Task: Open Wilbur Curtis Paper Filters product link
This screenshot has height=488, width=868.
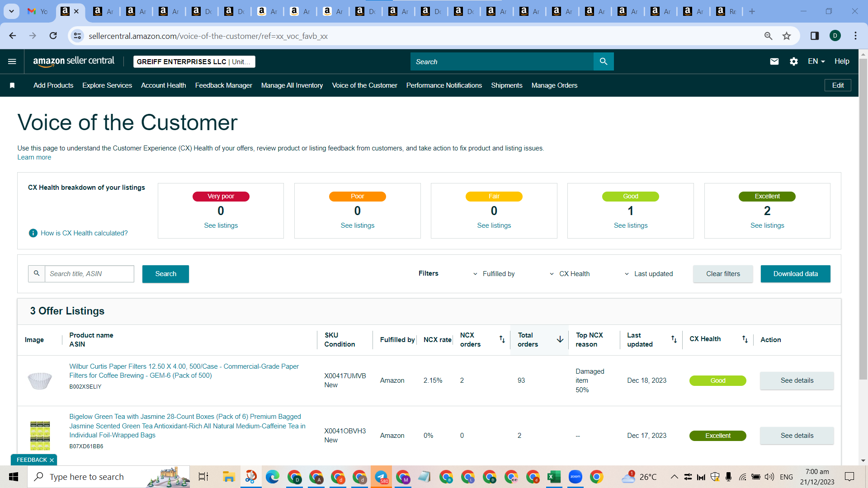Action: point(184,371)
